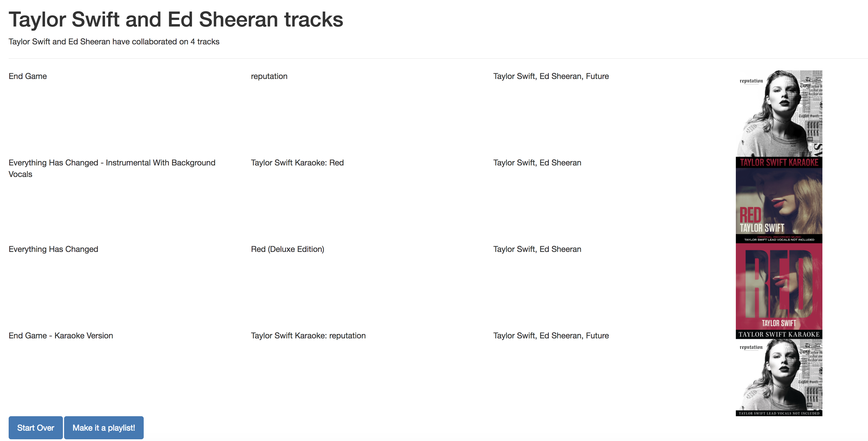Click the Start Over button

(36, 427)
